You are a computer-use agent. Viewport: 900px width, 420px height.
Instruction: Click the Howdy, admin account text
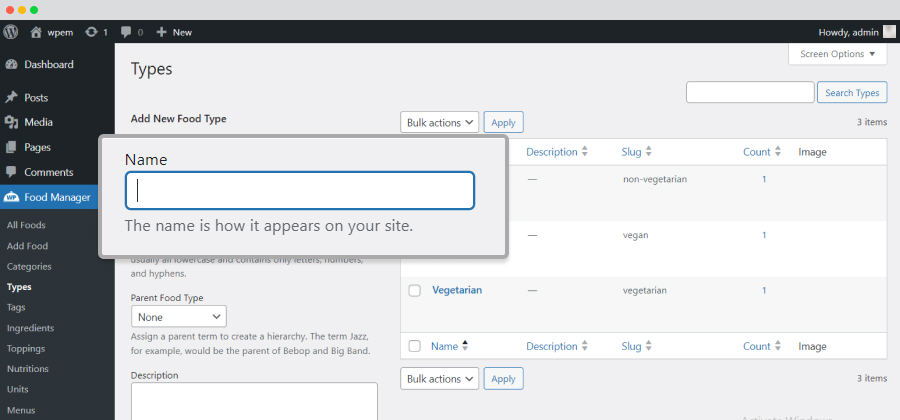(x=848, y=32)
